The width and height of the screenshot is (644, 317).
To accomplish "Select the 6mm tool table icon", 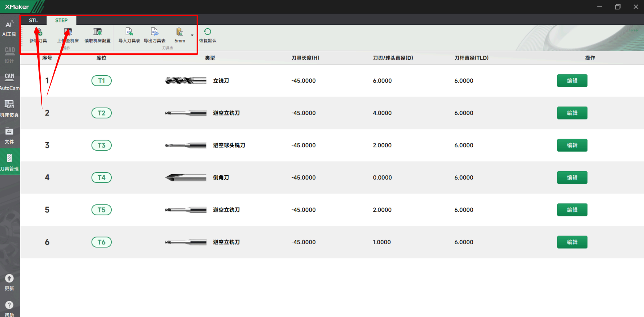I will [180, 35].
